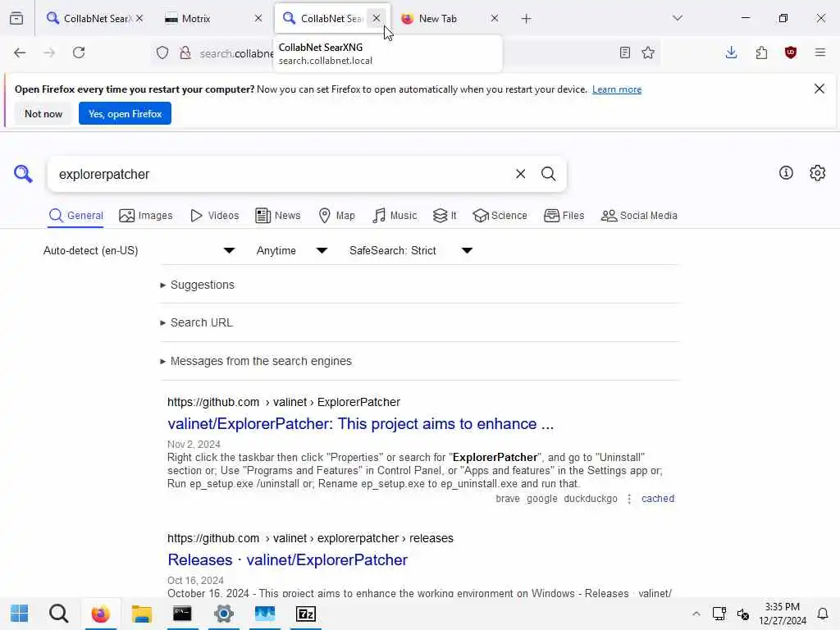Open Firefox application hamburger menu
This screenshot has width=840, height=630.
tap(820, 52)
